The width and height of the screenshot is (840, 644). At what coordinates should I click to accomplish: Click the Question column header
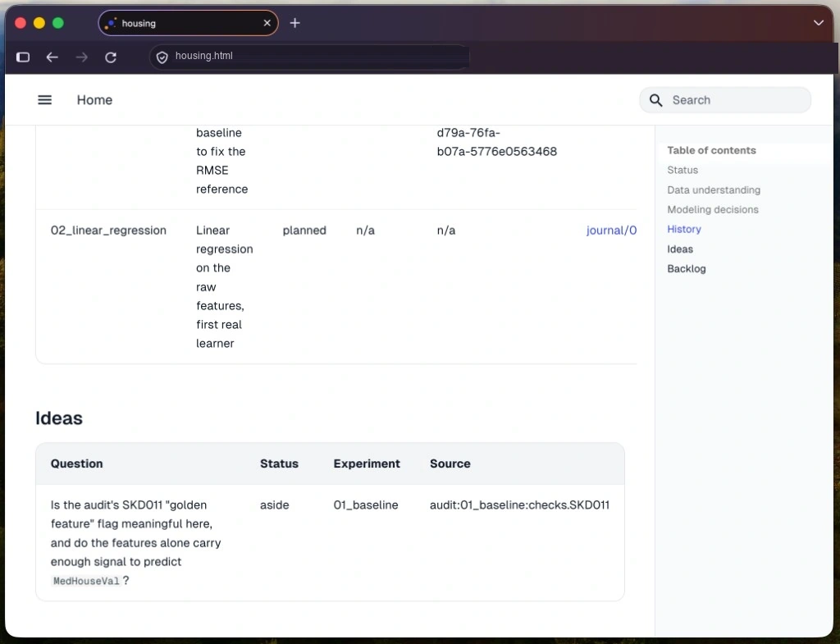point(76,464)
